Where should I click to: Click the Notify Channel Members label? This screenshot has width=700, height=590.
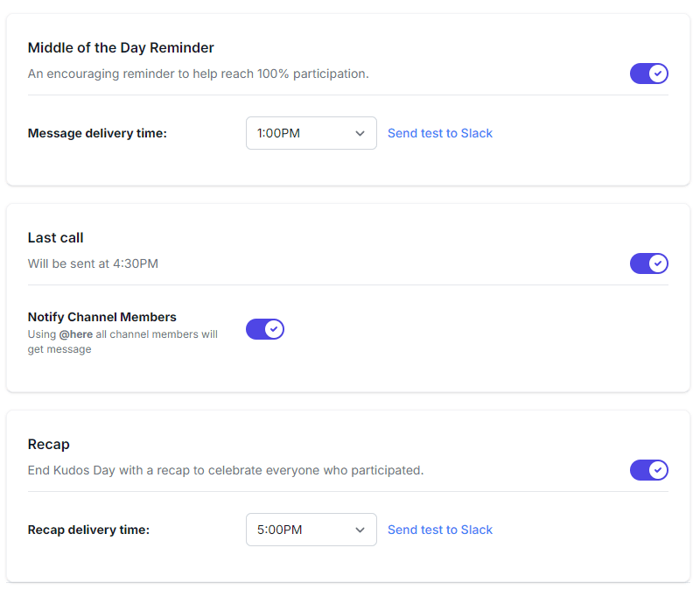click(x=101, y=317)
